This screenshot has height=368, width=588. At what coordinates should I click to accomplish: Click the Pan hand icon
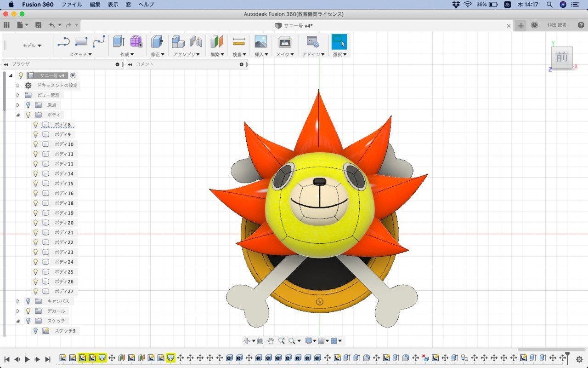click(x=271, y=341)
